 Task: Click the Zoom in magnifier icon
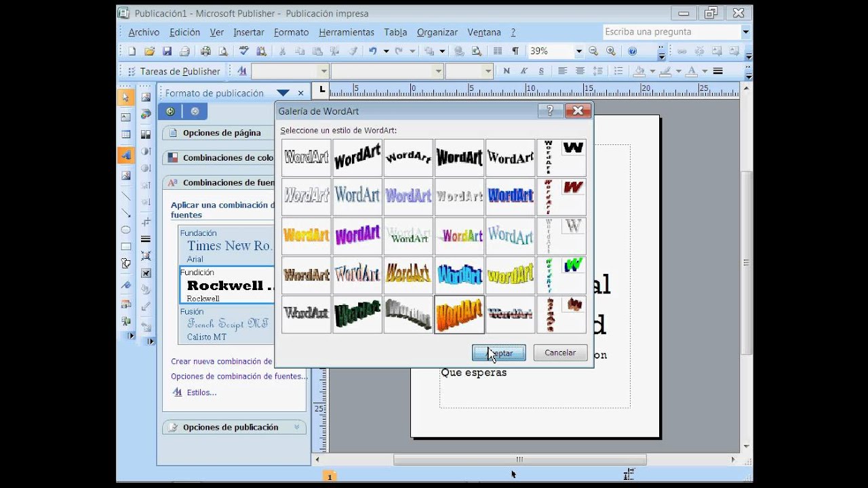click(x=611, y=51)
